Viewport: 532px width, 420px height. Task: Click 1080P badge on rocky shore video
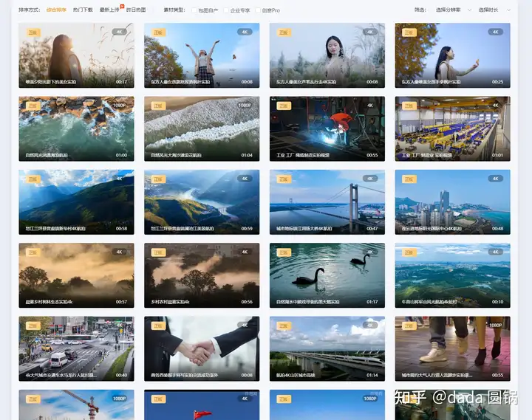(x=119, y=106)
